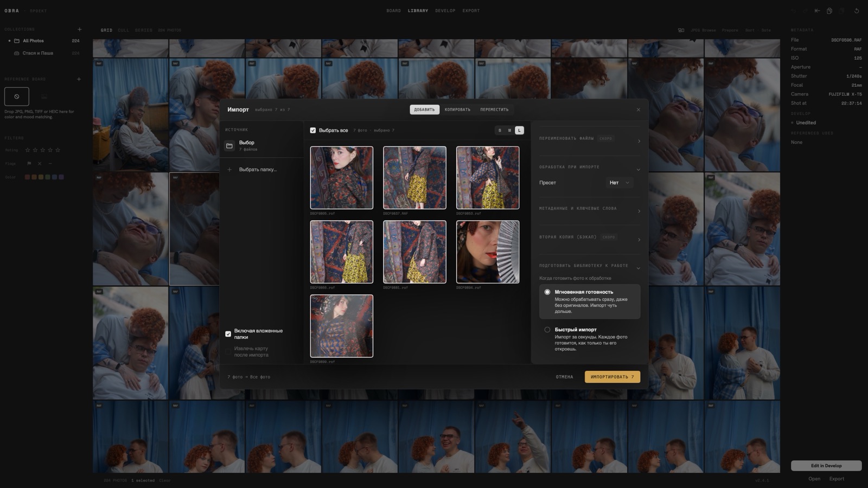Select the Копировать import mode
This screenshot has width=868, height=488.
[458, 110]
